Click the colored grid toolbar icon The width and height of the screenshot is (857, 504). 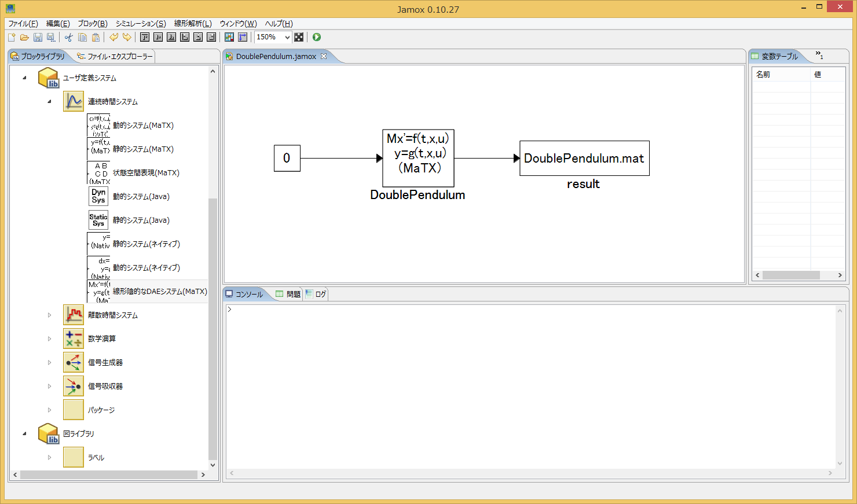pyautogui.click(x=229, y=37)
